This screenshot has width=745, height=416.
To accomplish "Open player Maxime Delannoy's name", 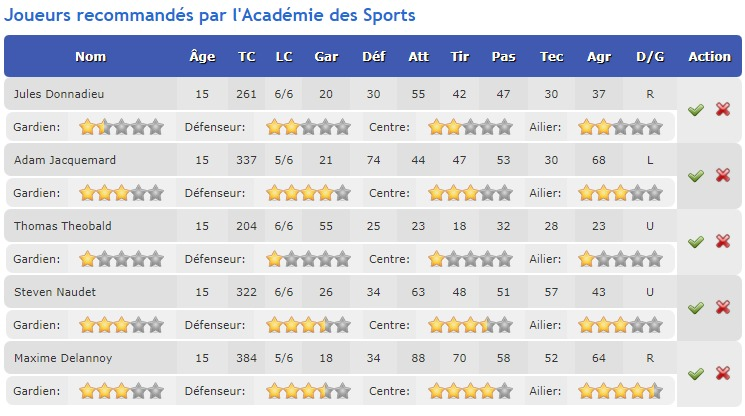I will click(63, 358).
